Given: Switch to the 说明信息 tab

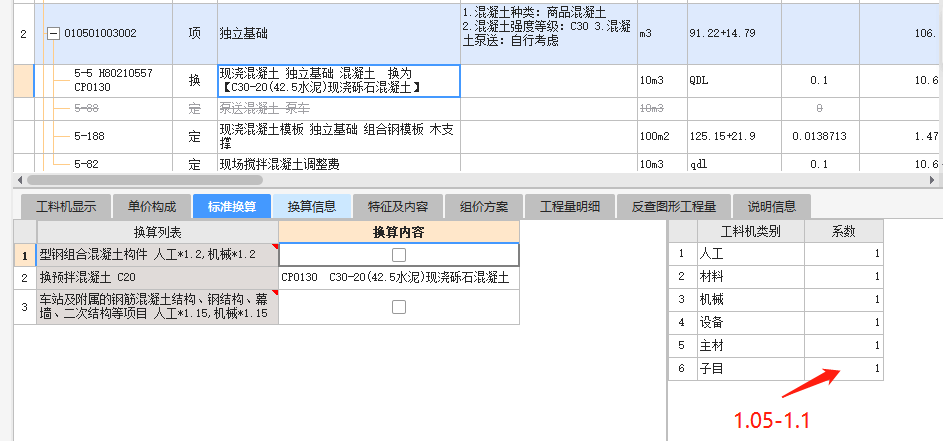Looking at the screenshot, I should pyautogui.click(x=772, y=207).
